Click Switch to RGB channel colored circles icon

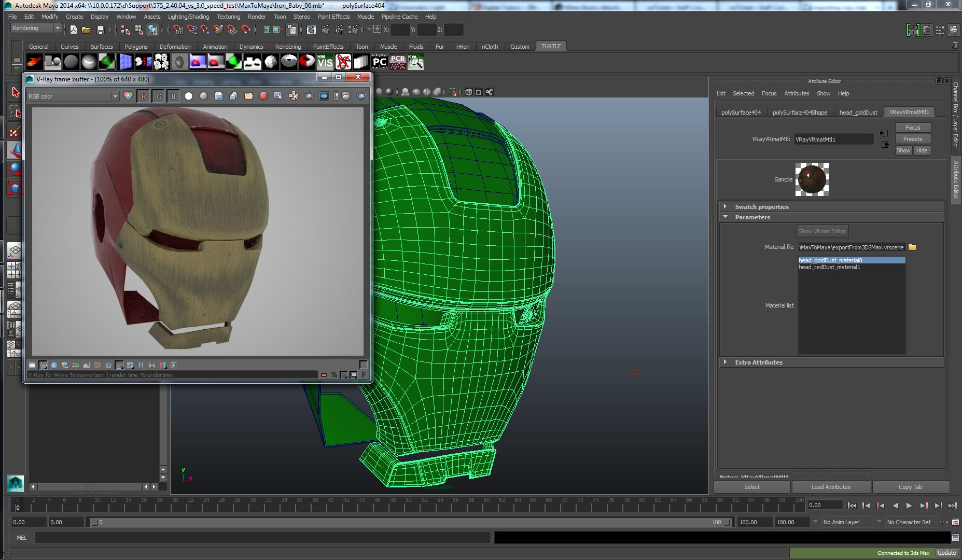(x=128, y=96)
